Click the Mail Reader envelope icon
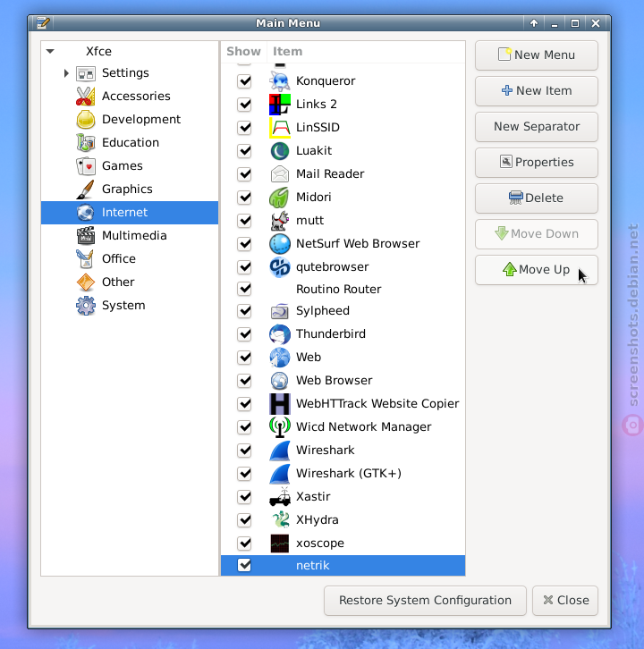Viewport: 644px width, 649px height. (280, 173)
